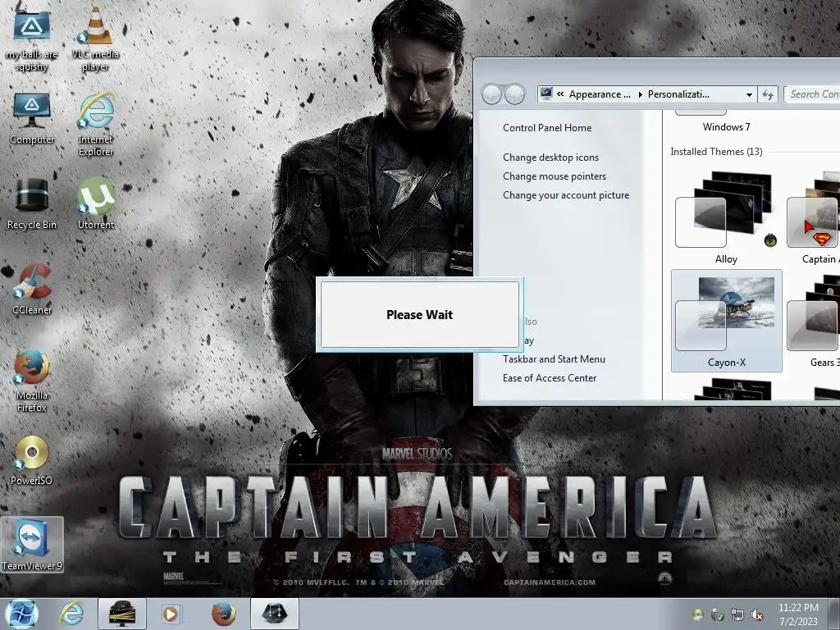Select the TeamViewer 9 desktop icon
Viewport: 840px width, 630px height.
click(32, 545)
